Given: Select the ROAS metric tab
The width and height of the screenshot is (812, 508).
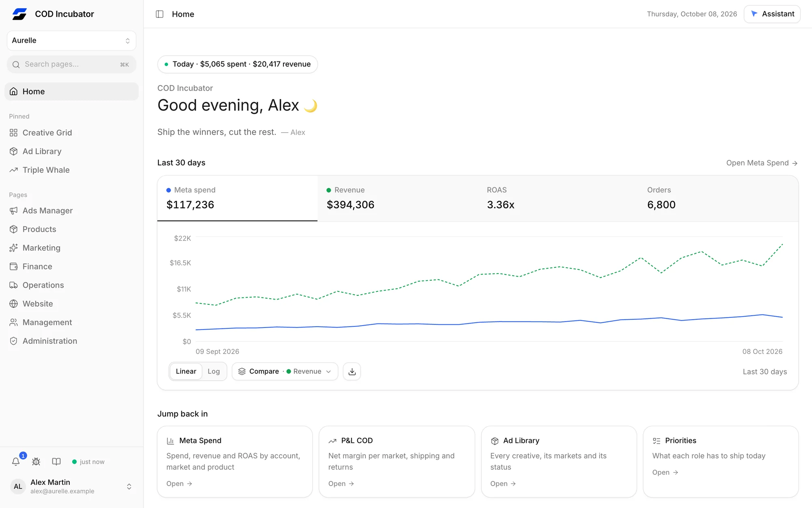Looking at the screenshot, I should click(558, 198).
